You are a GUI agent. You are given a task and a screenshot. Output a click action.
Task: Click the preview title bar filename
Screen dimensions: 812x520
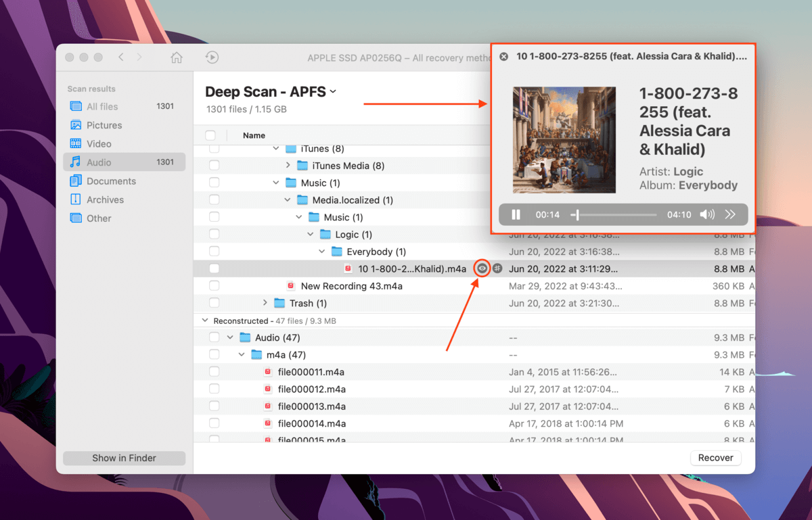click(x=631, y=57)
